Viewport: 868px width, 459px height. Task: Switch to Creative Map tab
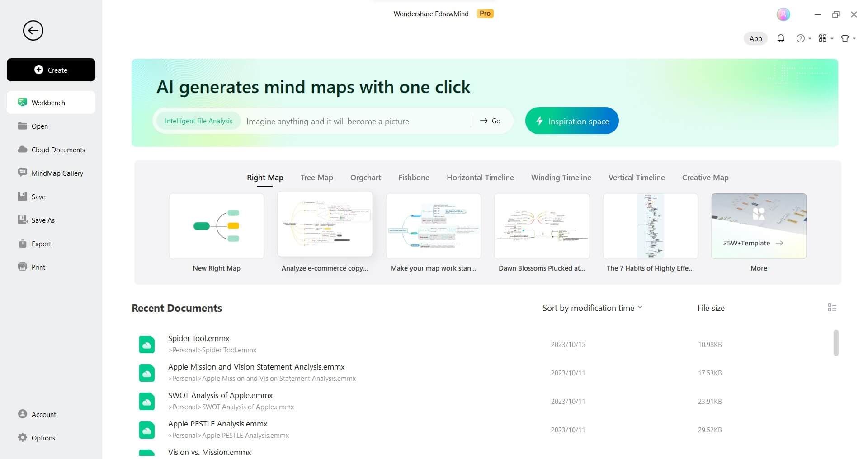[x=705, y=178]
